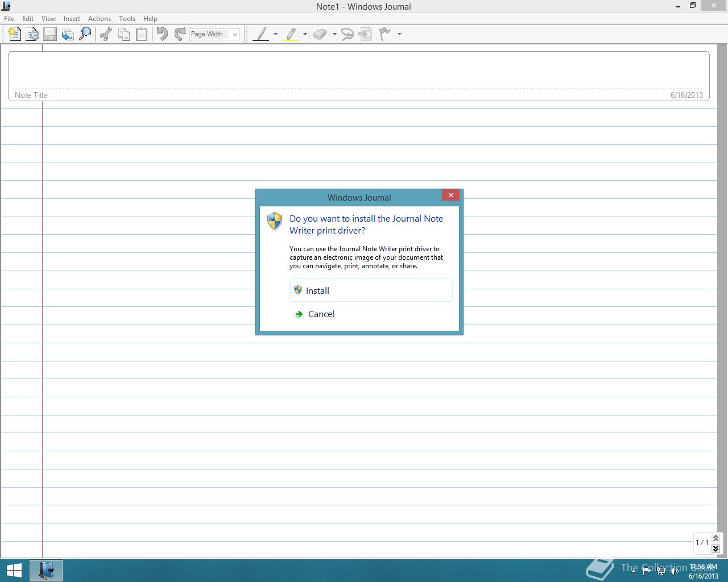728x582 pixels.
Task: Select the Pen tool
Action: [x=261, y=34]
